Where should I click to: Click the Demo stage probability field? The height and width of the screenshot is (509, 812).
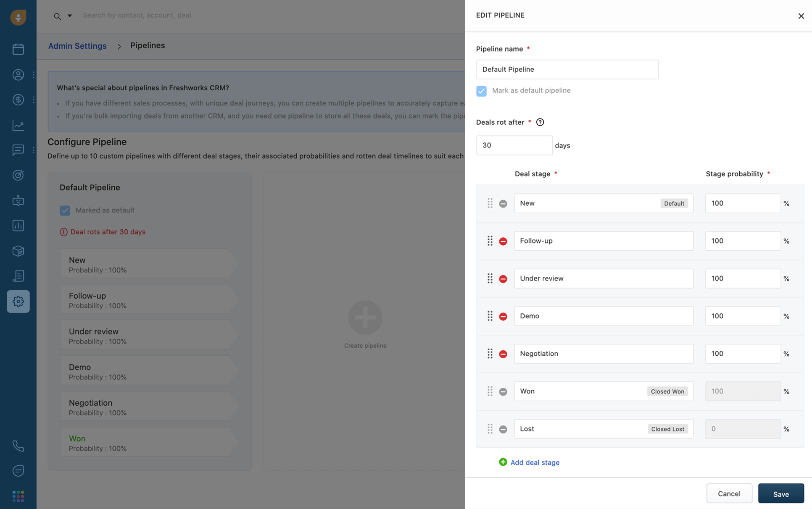(742, 316)
